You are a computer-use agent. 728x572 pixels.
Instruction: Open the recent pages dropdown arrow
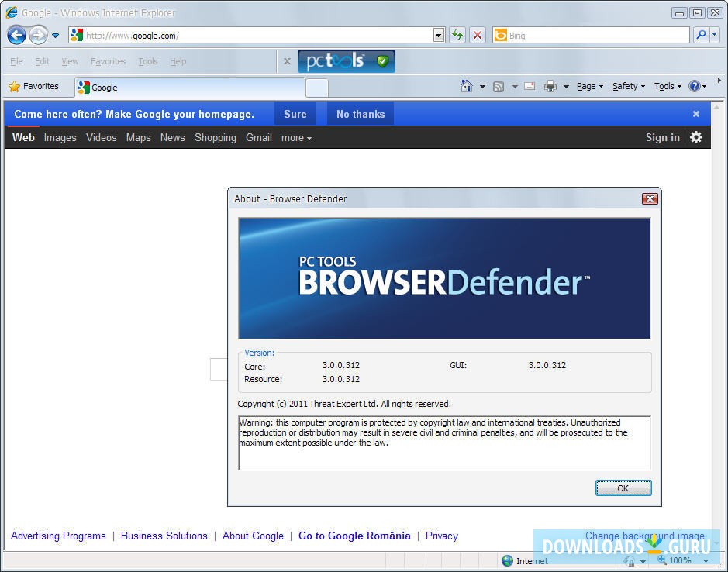[x=55, y=36]
